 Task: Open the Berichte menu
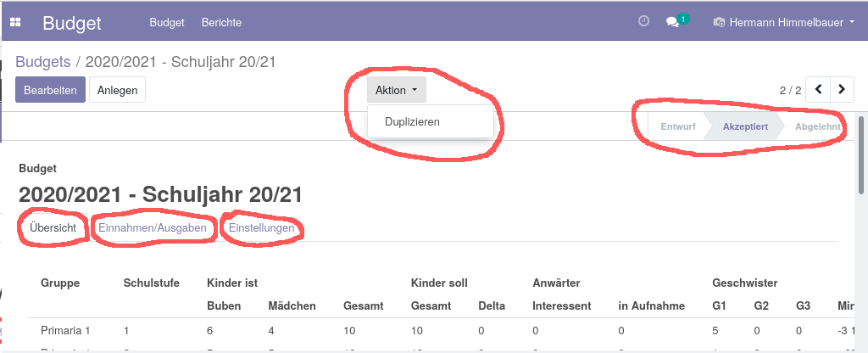tap(221, 23)
